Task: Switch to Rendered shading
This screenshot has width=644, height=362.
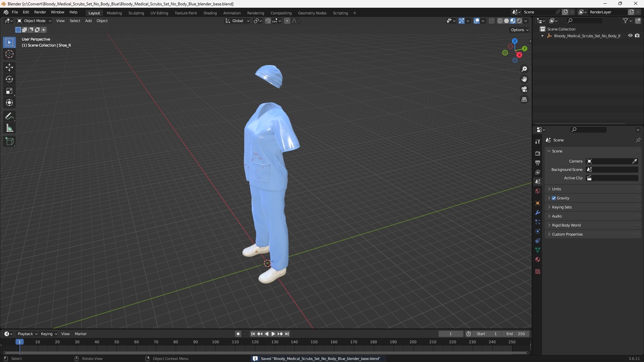Action: click(x=519, y=21)
